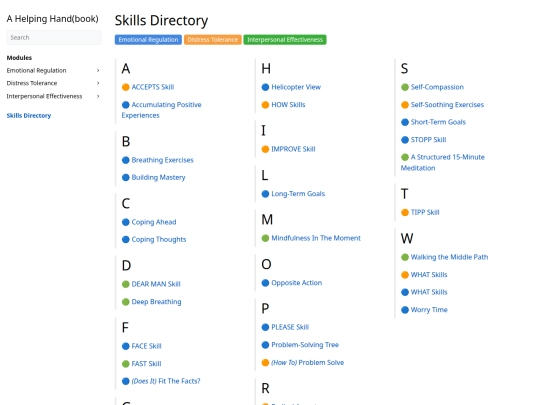540x405 pixels.
Task: Click green dot beside Mindfulness In The Moment
Action: [265, 238]
